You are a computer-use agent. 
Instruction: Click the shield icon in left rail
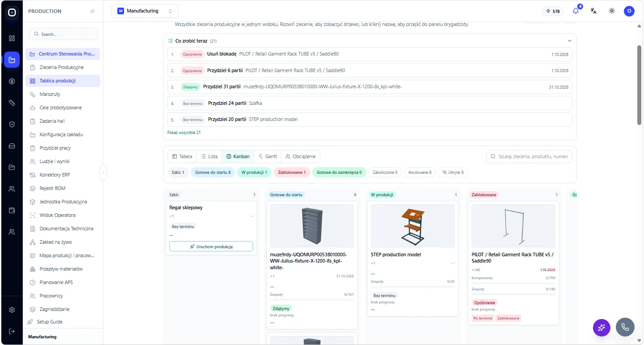[x=12, y=124]
